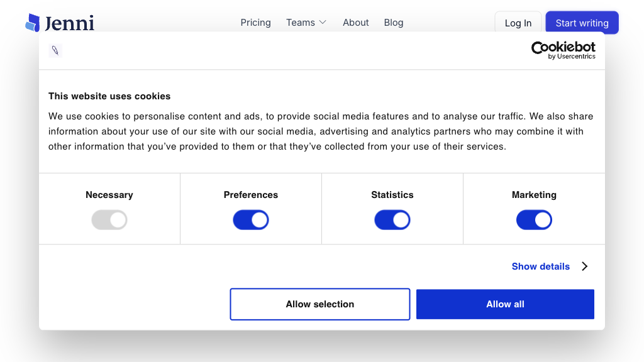Screen dimensions: 644x362
Task: Click the Jenni logo icon
Action: pyautogui.click(x=33, y=23)
